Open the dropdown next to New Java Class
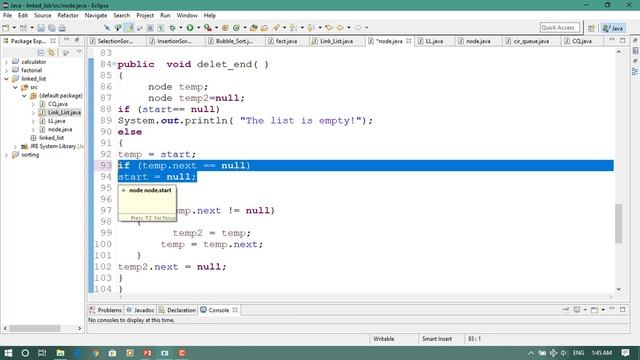Screen dimensions: 640x360 [245, 28]
